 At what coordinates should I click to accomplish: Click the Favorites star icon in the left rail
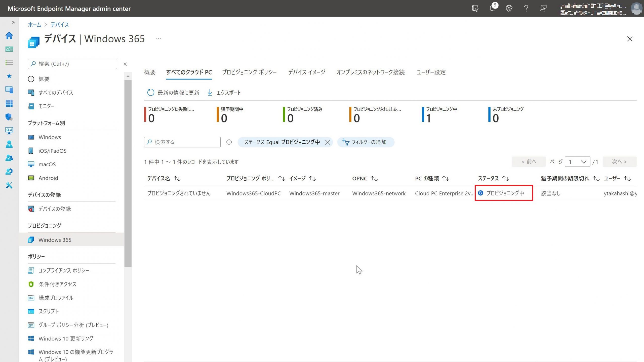[x=9, y=76]
